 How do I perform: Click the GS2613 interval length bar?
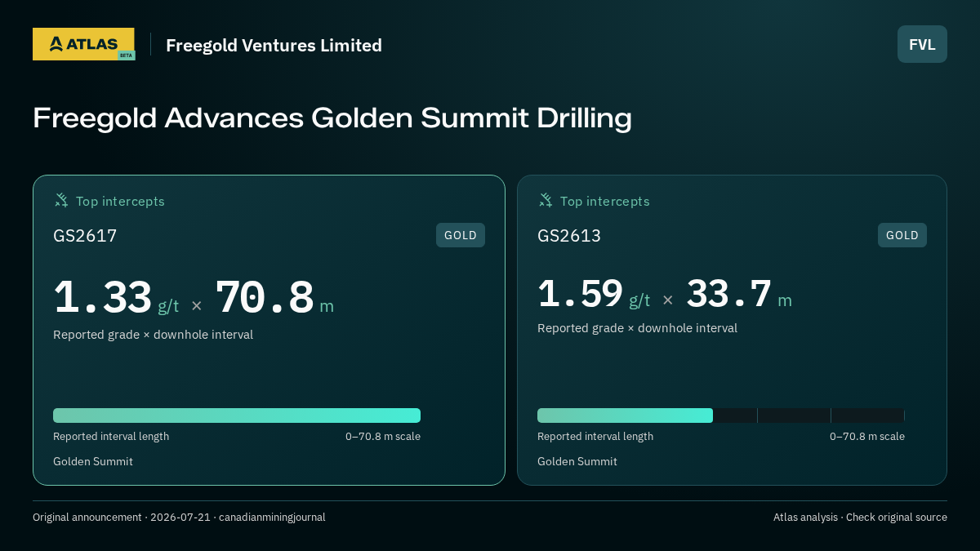[721, 415]
